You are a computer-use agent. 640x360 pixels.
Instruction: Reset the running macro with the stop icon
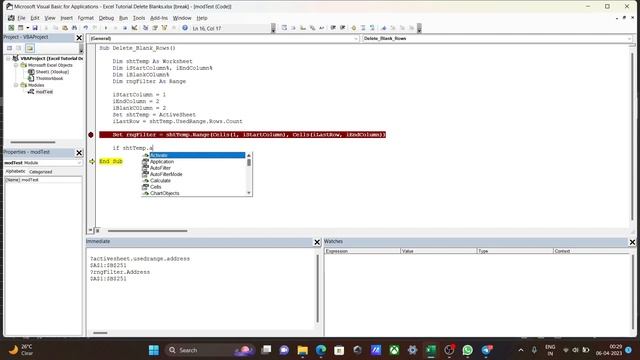pos(125,28)
